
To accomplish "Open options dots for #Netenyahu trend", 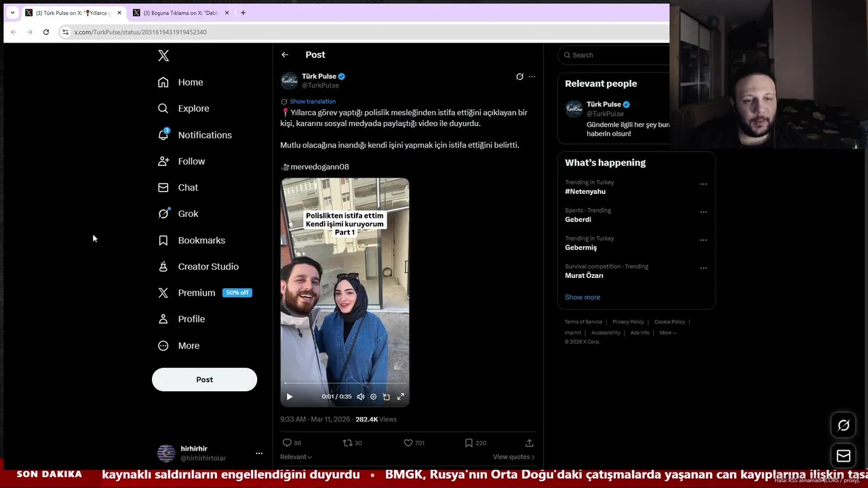I will 703,184.
